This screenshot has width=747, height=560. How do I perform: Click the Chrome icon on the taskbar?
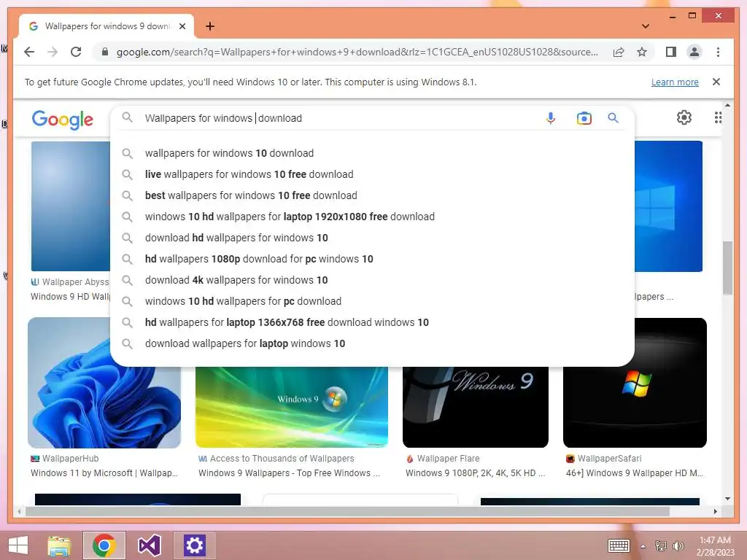[x=104, y=545]
